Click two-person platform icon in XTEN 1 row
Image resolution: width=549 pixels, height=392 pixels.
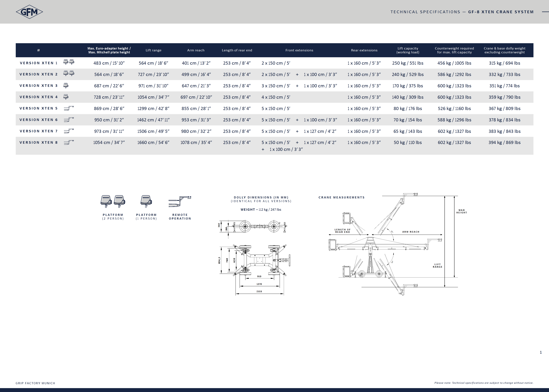click(69, 62)
